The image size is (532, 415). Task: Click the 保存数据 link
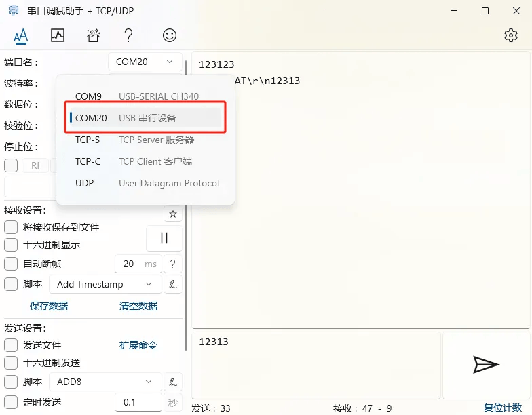(49, 306)
